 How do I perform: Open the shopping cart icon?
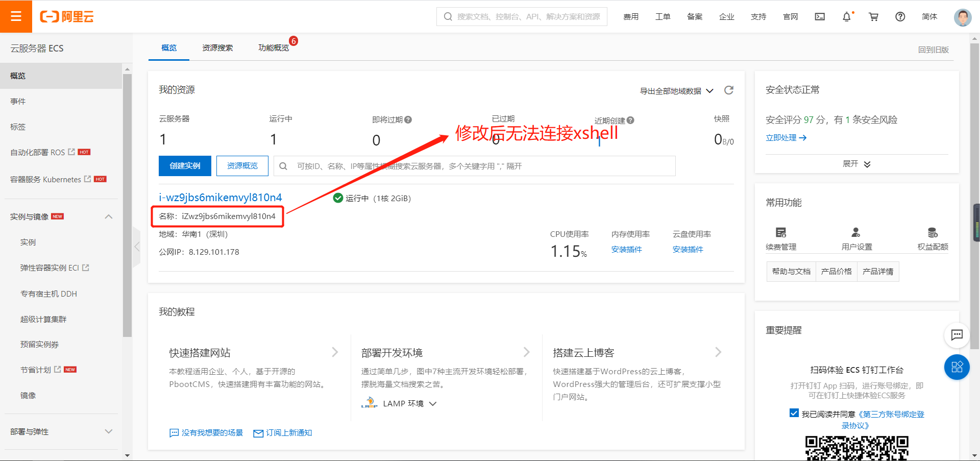[x=873, y=17]
